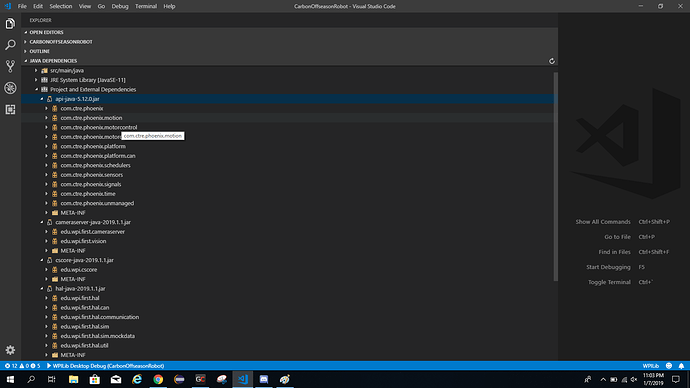The width and height of the screenshot is (690, 388).
Task: Select the edu.wpi.first.hal package
Action: tap(80, 298)
